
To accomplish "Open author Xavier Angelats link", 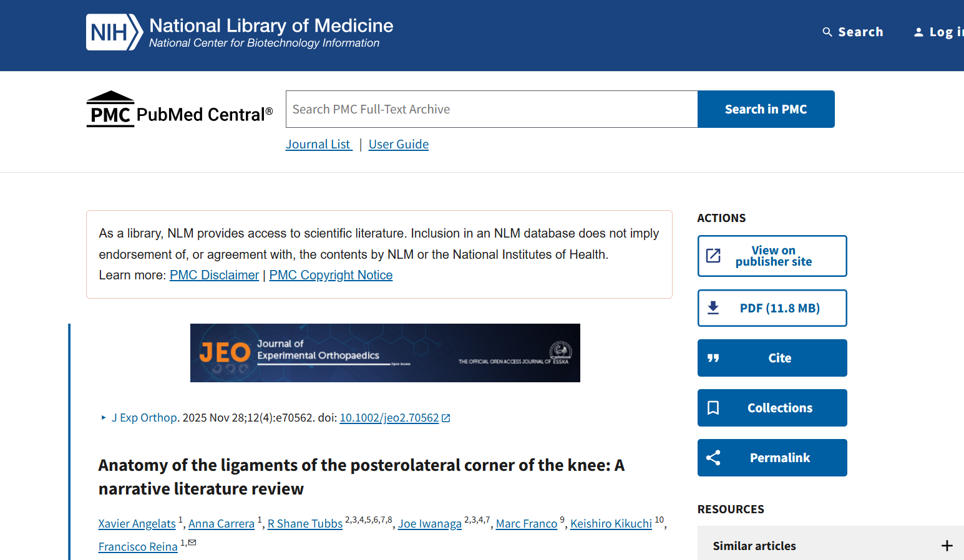I will pos(137,524).
